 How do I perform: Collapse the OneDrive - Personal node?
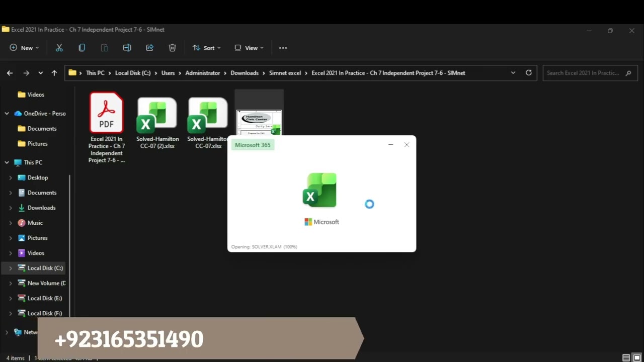7,114
